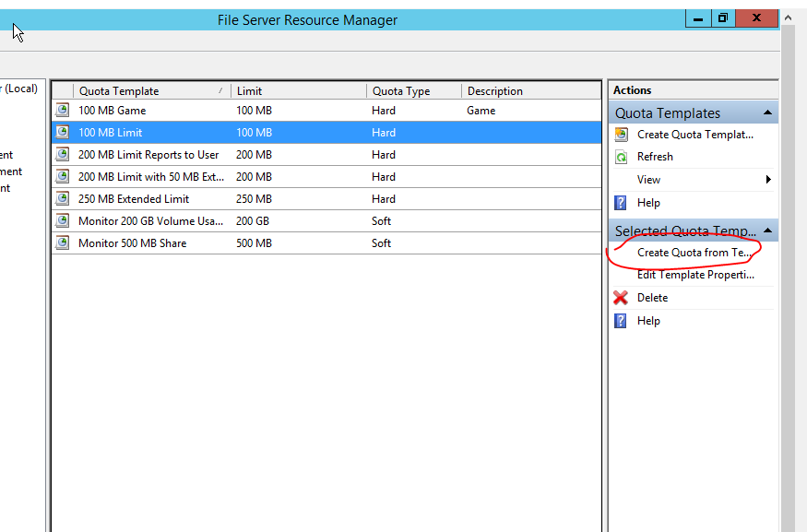Click the quota icon beside 250 MB Extended Limit
Screen dimensions: 807x532
pyautogui.click(x=61, y=198)
